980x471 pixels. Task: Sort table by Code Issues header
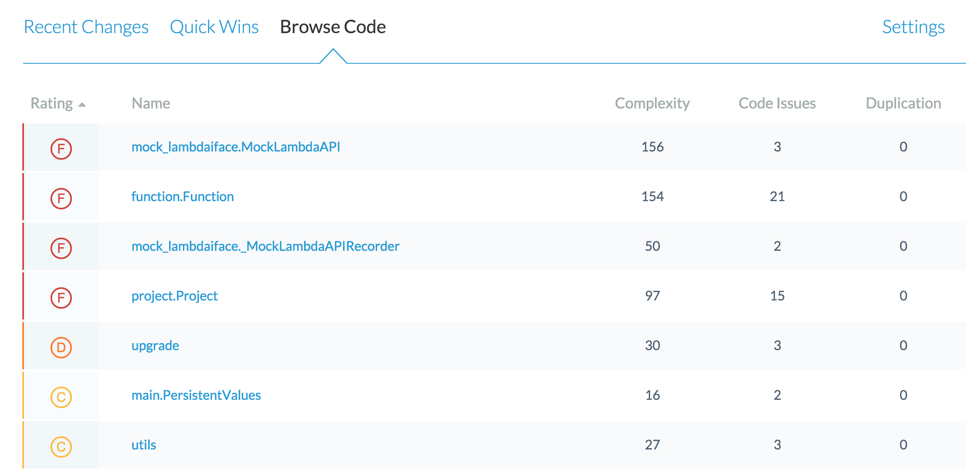point(777,103)
